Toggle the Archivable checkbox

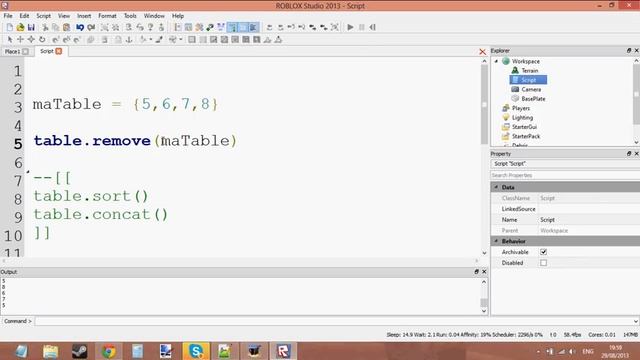543,252
